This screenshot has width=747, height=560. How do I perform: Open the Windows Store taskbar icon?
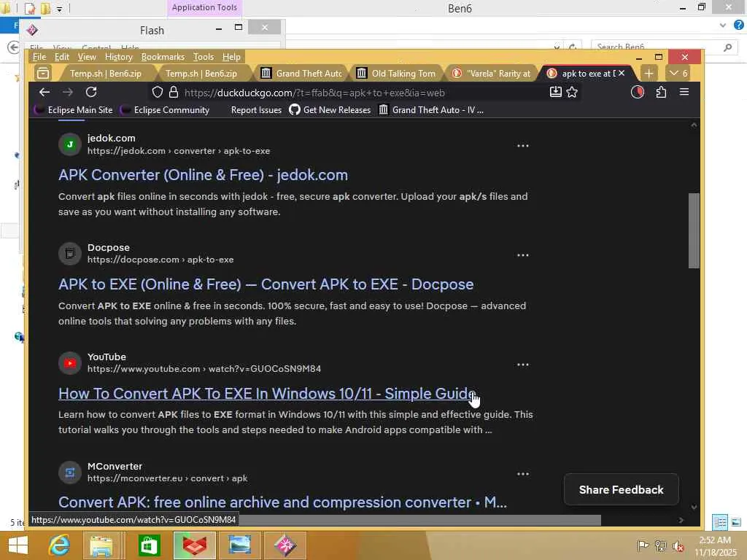click(149, 545)
